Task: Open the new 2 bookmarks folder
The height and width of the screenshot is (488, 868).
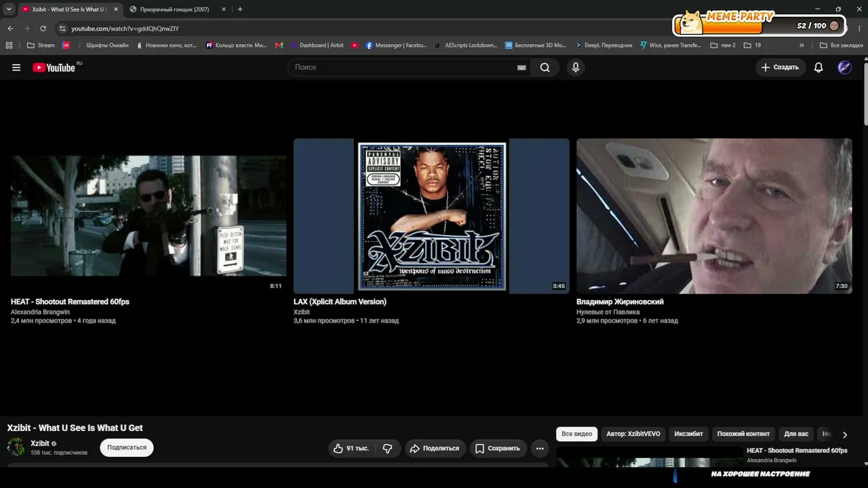Action: (723, 45)
